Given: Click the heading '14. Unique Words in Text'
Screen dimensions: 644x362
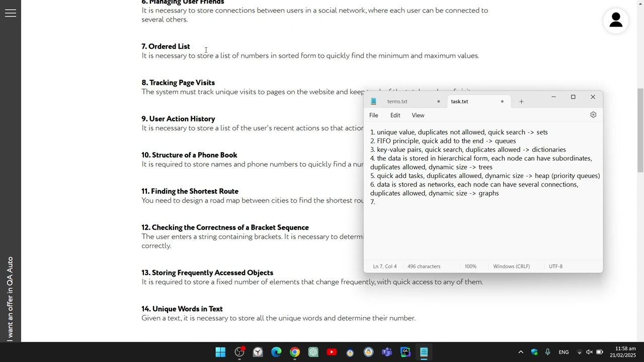Looking at the screenshot, I should point(182,309).
